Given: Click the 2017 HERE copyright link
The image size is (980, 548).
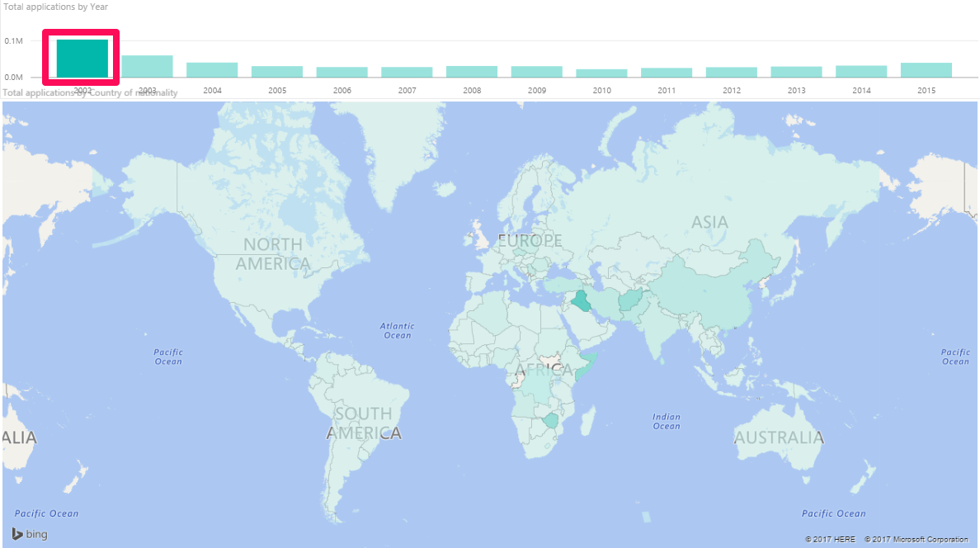Looking at the screenshot, I should (x=830, y=539).
